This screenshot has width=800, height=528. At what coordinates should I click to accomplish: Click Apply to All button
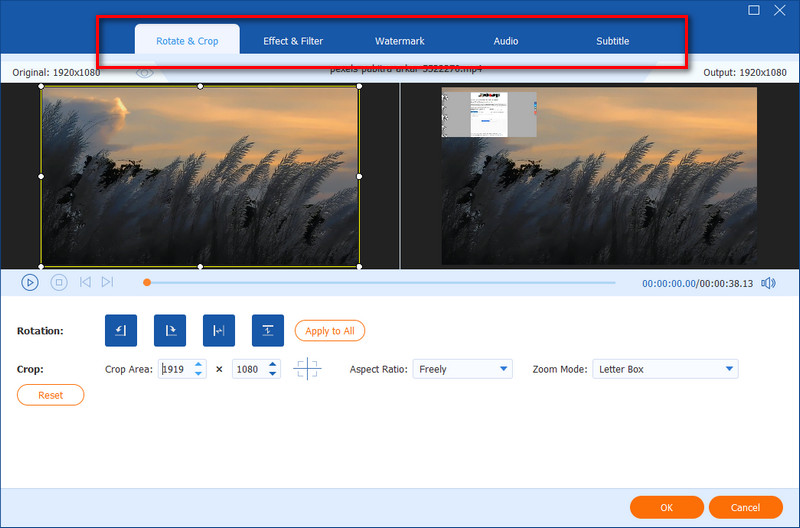point(330,331)
